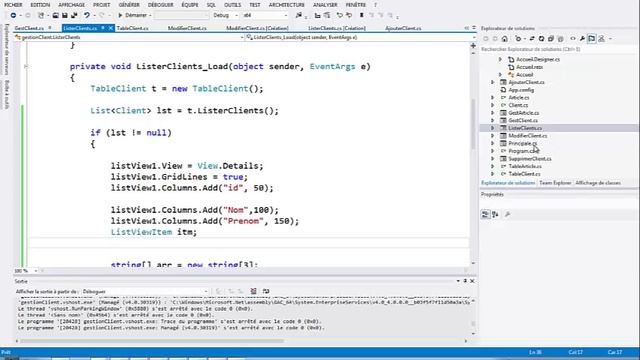
Task: Switch to Affichage de classes tab
Action: click(598, 183)
